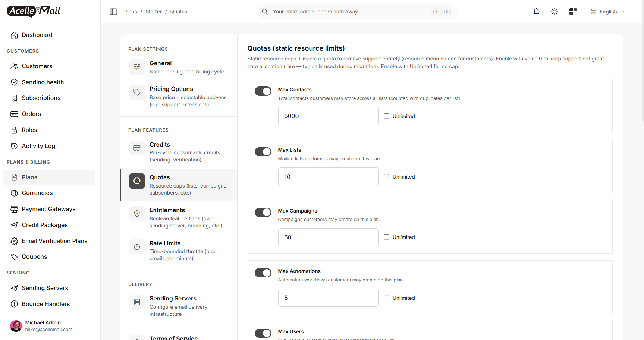Click the Bounce Handlers alert icon
Viewport: 644px width, 340px height.
click(14, 304)
